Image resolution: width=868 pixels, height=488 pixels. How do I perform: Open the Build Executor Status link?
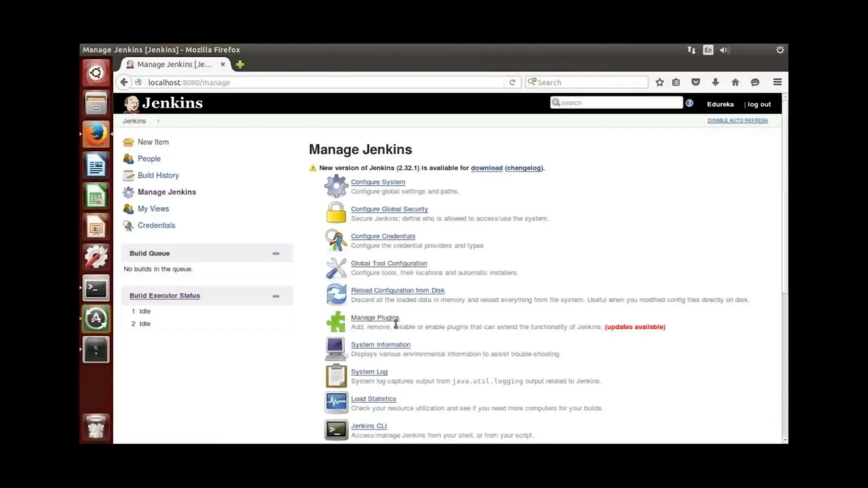coord(164,296)
